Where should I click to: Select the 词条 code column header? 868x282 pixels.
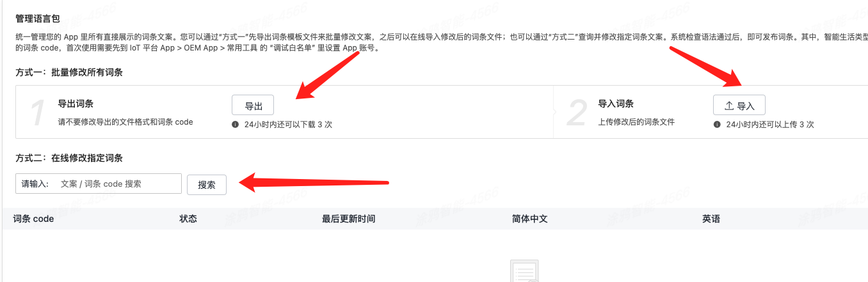point(33,219)
